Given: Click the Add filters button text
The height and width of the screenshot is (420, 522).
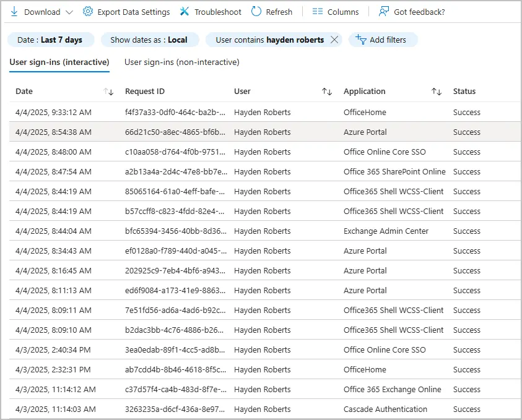Looking at the screenshot, I should [388, 40].
